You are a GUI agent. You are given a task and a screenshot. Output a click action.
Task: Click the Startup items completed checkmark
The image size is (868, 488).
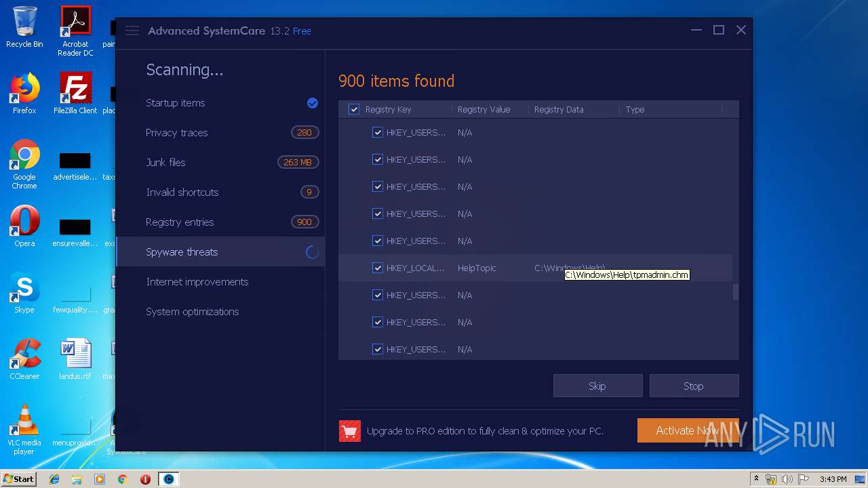(313, 103)
